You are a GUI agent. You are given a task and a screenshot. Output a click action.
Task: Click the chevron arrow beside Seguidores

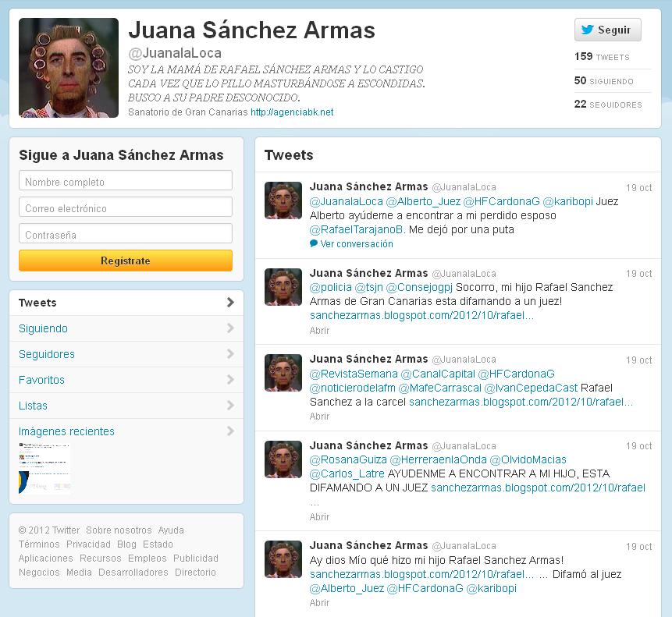click(230, 353)
